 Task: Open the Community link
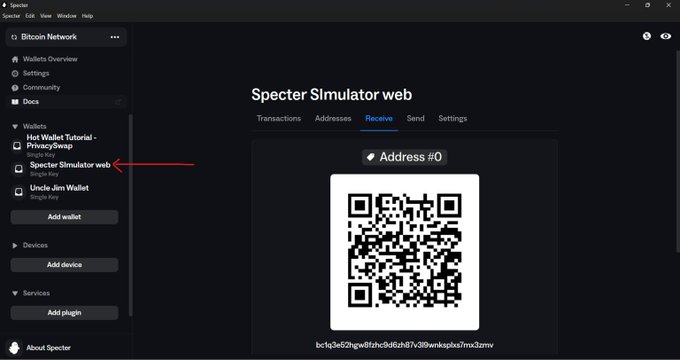click(x=41, y=88)
